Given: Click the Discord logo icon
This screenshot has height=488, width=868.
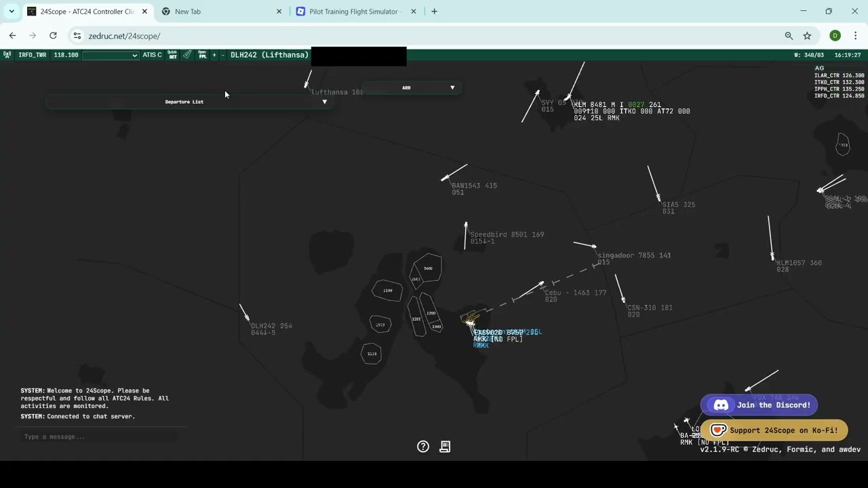Looking at the screenshot, I should click(722, 405).
